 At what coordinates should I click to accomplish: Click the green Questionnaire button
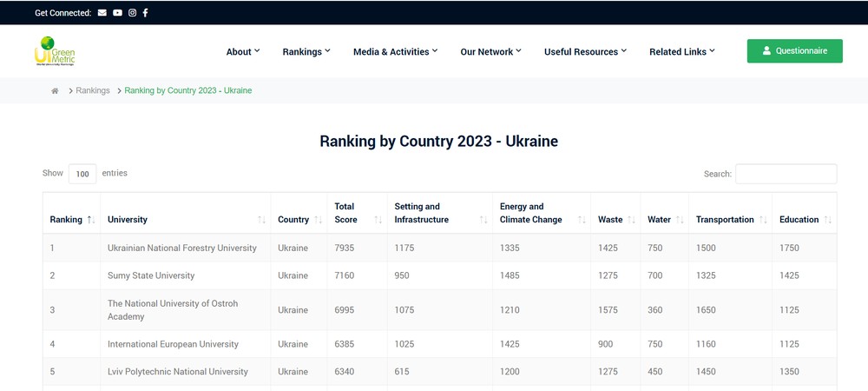coord(794,51)
